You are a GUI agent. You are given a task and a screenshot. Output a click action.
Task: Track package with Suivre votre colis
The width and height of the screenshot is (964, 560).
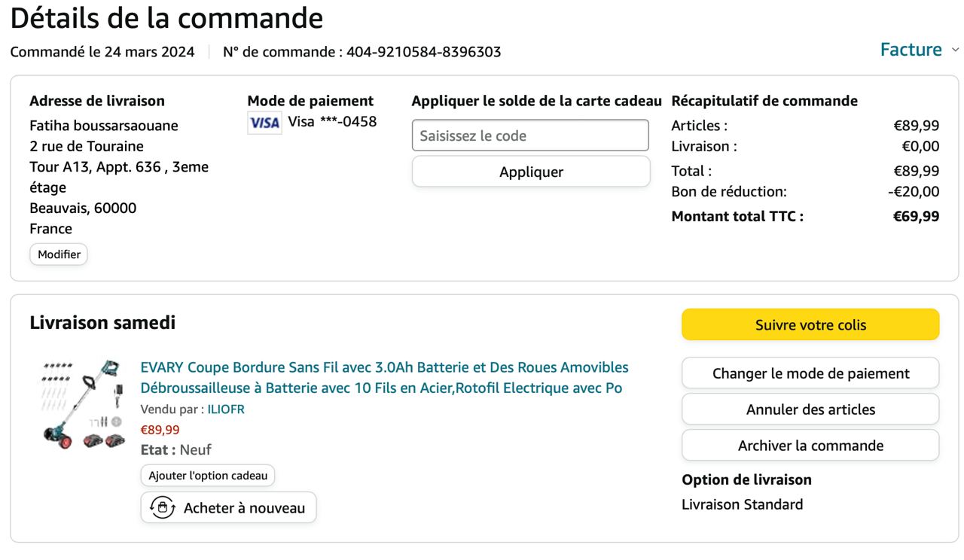tap(810, 324)
